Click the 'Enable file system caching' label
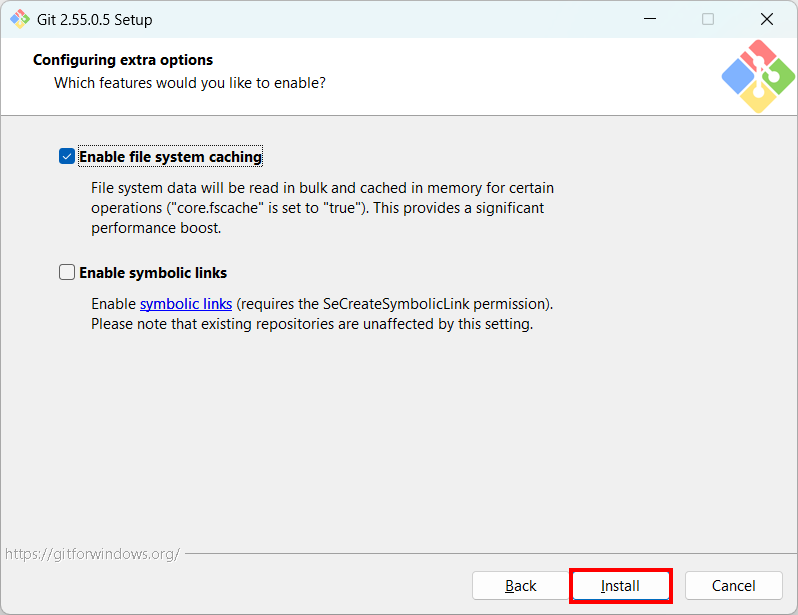This screenshot has height=615, width=798. point(170,157)
